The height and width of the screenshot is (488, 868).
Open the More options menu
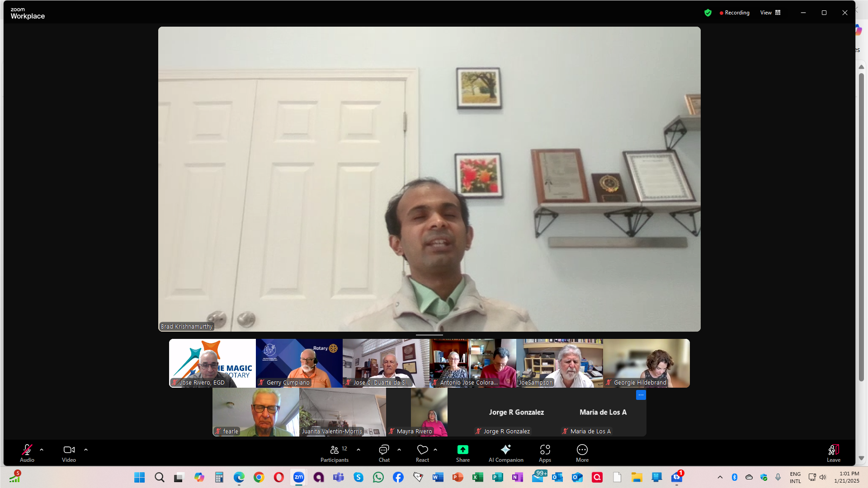[582, 453]
